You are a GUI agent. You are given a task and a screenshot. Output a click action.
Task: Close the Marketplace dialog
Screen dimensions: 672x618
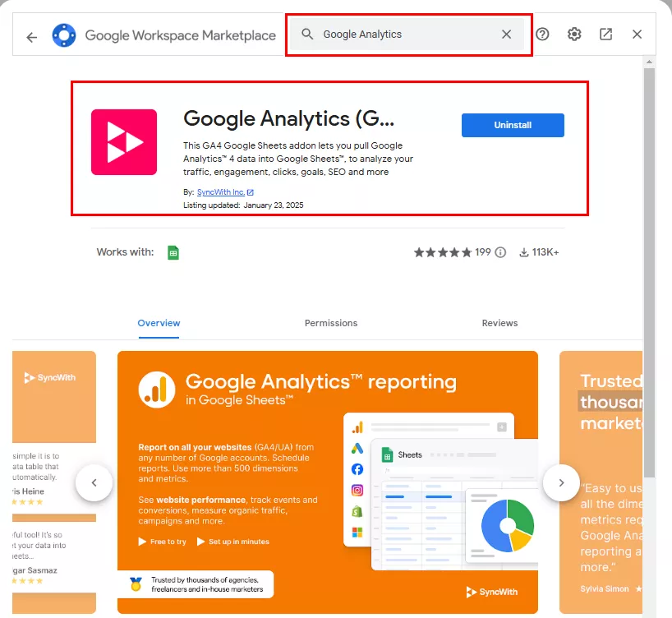[x=637, y=35]
